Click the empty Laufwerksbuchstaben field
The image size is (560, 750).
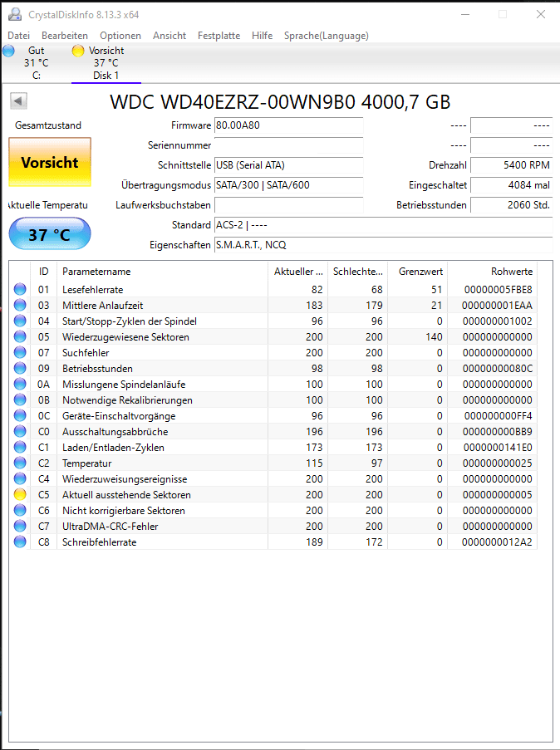[x=288, y=205]
